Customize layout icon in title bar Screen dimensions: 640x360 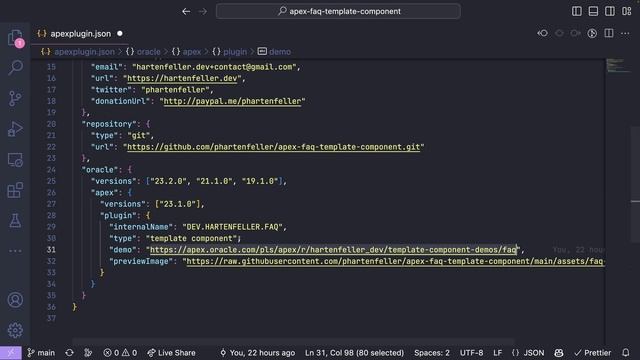pos(627,11)
